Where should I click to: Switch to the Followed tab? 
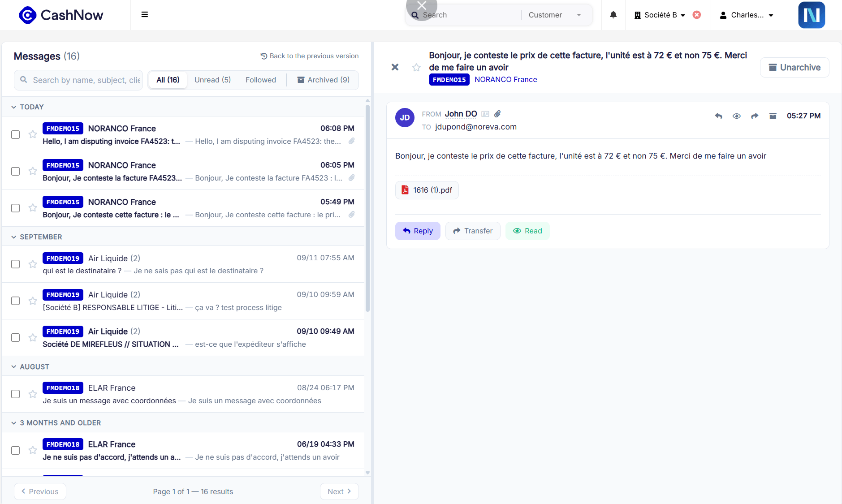(x=260, y=80)
